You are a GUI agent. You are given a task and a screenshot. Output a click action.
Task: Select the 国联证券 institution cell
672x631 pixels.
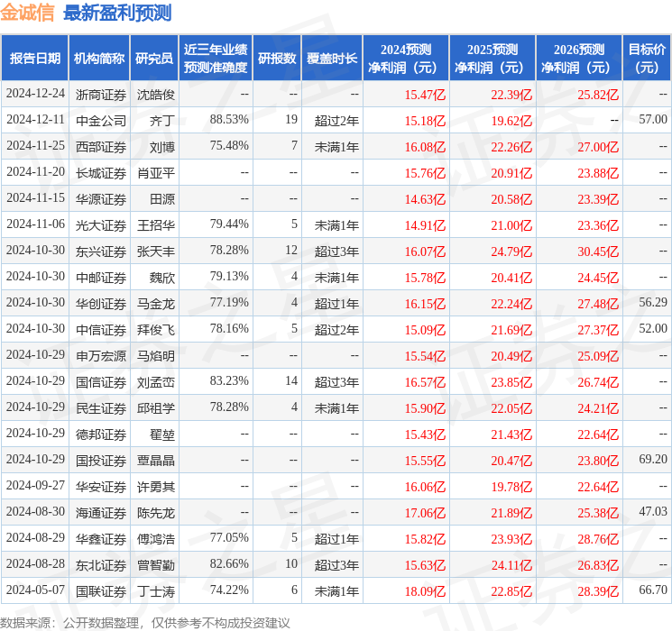(x=101, y=590)
